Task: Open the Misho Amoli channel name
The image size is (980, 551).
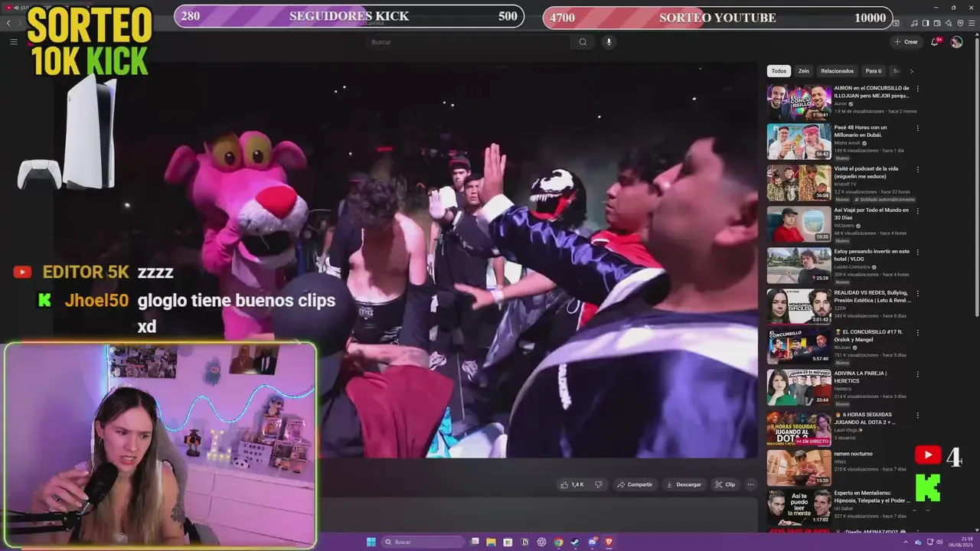Action: click(x=847, y=143)
